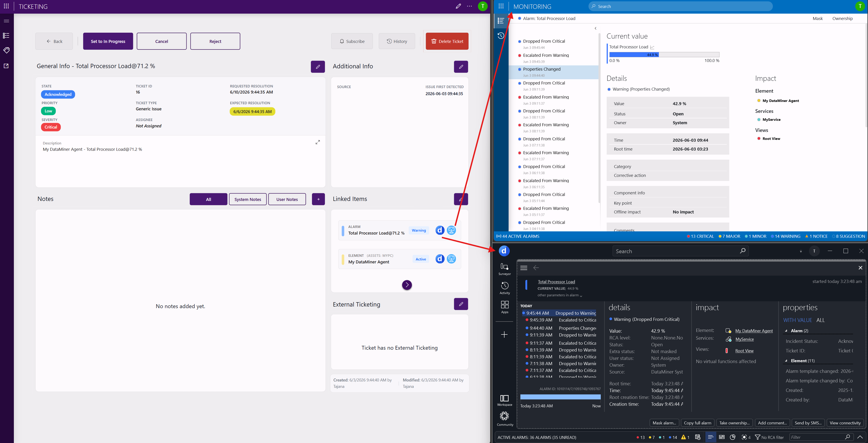Image resolution: width=868 pixels, height=443 pixels.
Task: Click Subscribe button
Action: 352,41
